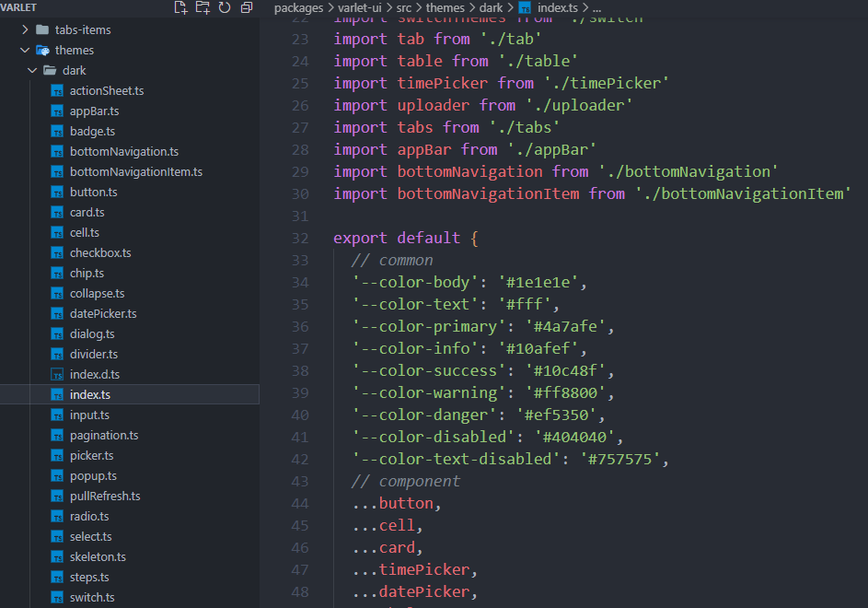The width and height of the screenshot is (868, 608).
Task: Click the TypeScript icon beside index.d.ts
Action: (57, 375)
